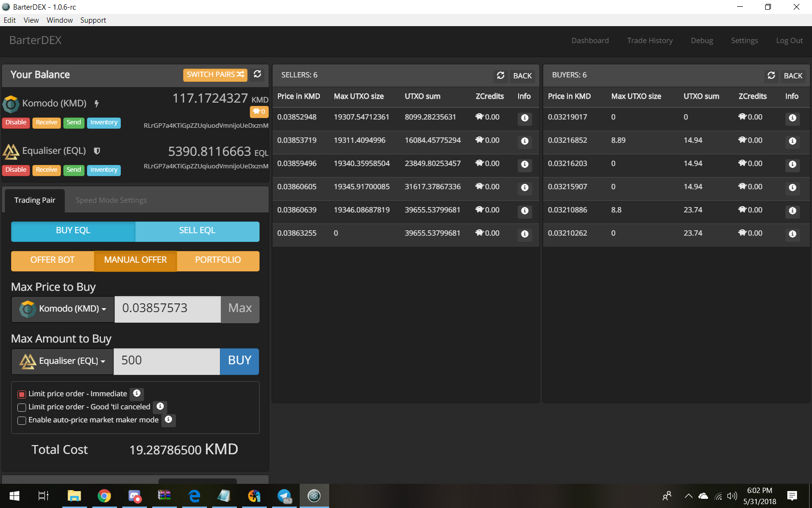This screenshot has width=812, height=508.
Task: Open File Explorer from the taskbar
Action: click(x=74, y=496)
